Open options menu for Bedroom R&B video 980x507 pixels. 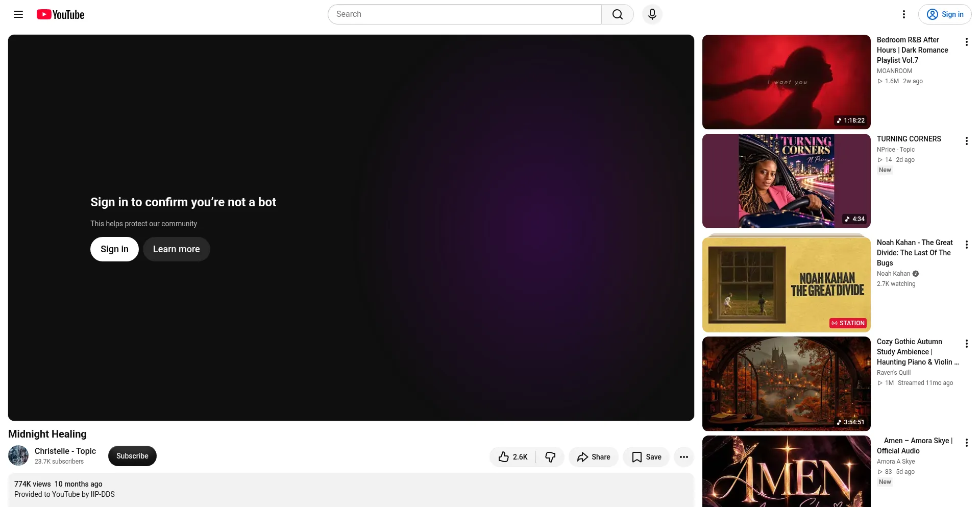[x=966, y=42]
